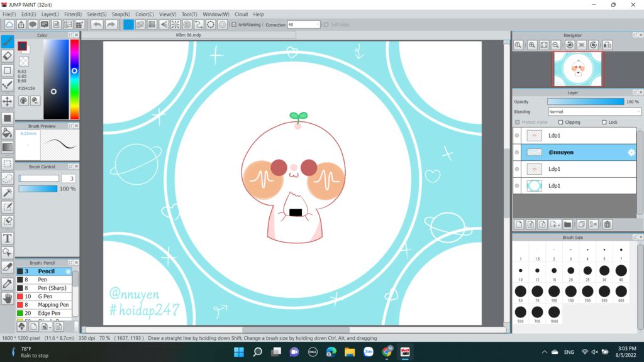Image resolution: width=644 pixels, height=362 pixels.
Task: Open the Blending mode dropdown
Action: (x=594, y=112)
